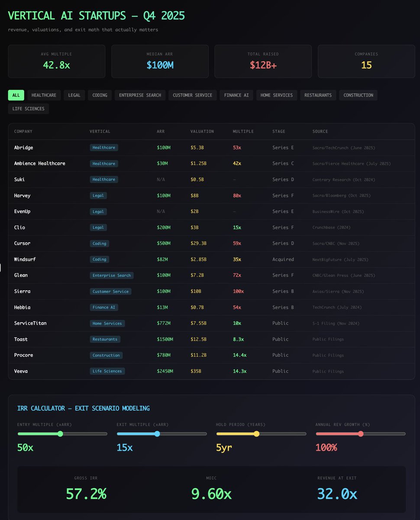Click Home Services tag in ServiceTitan row

click(x=108, y=323)
